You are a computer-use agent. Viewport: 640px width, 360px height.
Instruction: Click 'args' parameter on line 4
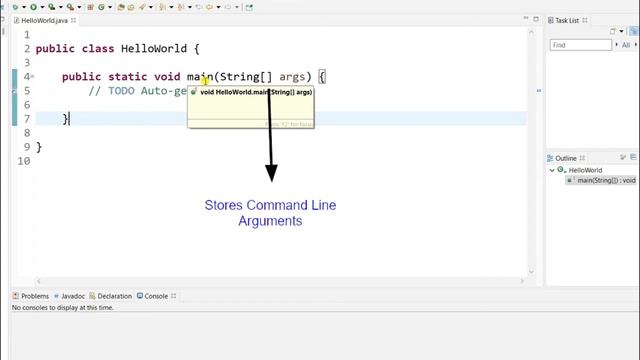tap(292, 77)
